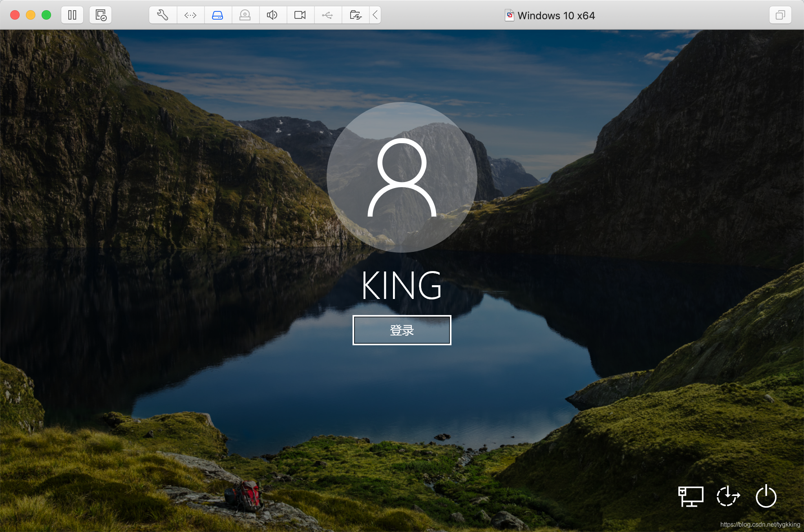Open virtual machine settings wrench icon
Screen dimensions: 804x532
click(x=163, y=15)
